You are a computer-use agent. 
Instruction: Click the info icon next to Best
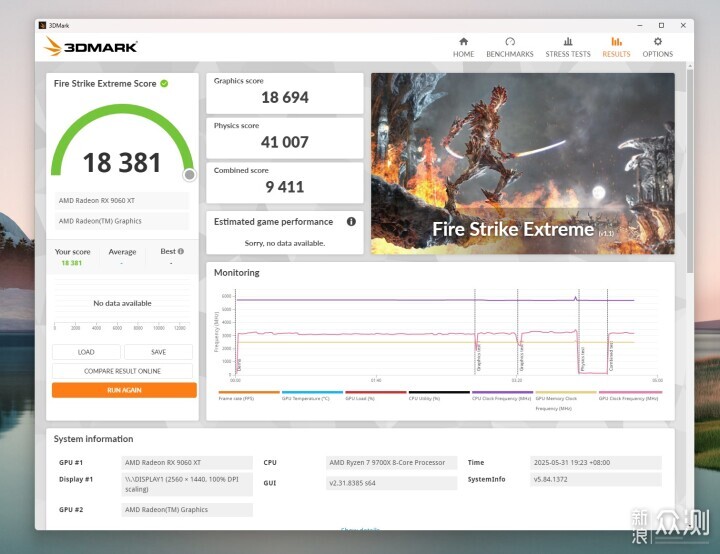[181, 251]
